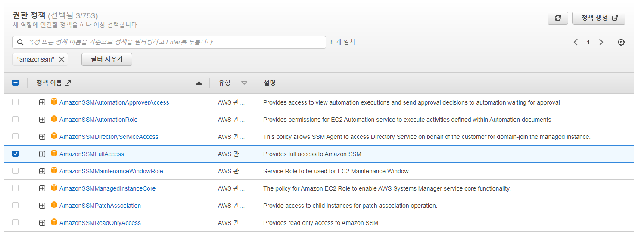Click the search magnifier icon
The height and width of the screenshot is (243, 644).
click(x=20, y=42)
